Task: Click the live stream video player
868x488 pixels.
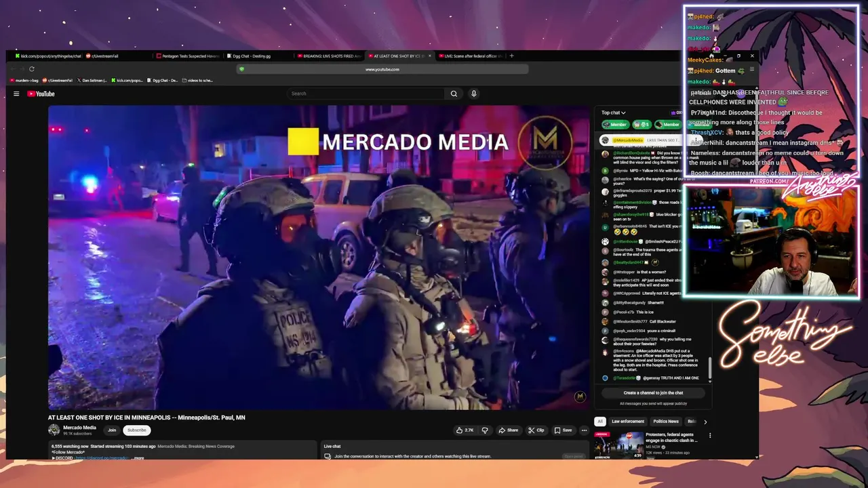Action: [319, 258]
